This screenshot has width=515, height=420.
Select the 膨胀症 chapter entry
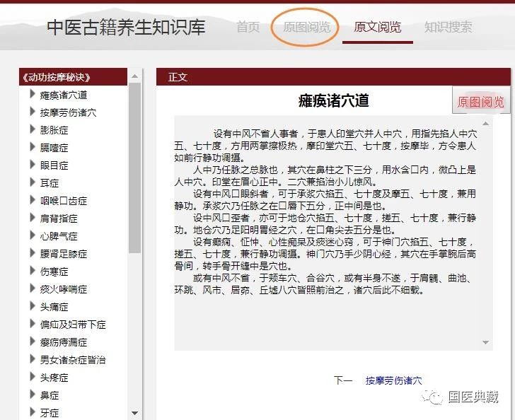(x=54, y=130)
